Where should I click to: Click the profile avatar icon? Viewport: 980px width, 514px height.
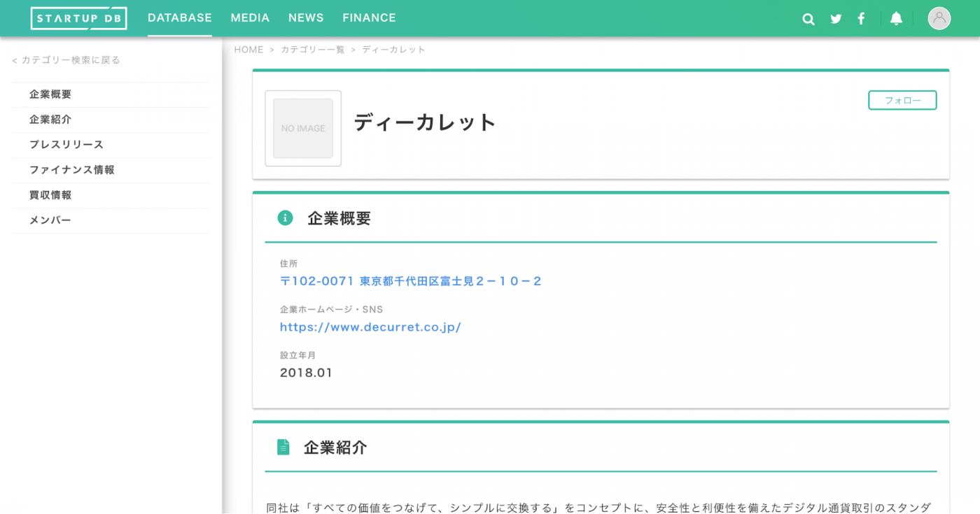coord(939,18)
